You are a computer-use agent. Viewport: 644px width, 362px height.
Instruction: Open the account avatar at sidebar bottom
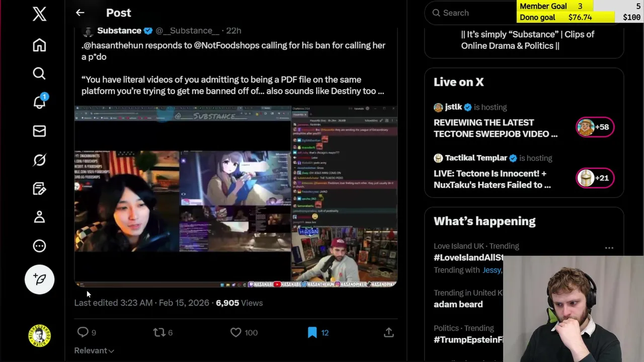(39, 335)
